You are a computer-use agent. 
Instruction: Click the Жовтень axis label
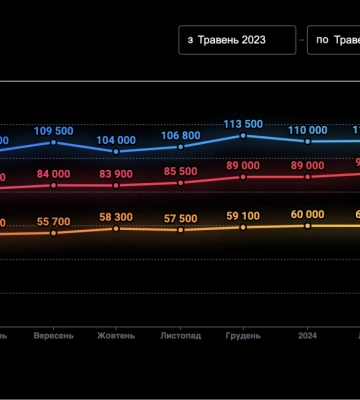[116, 336]
